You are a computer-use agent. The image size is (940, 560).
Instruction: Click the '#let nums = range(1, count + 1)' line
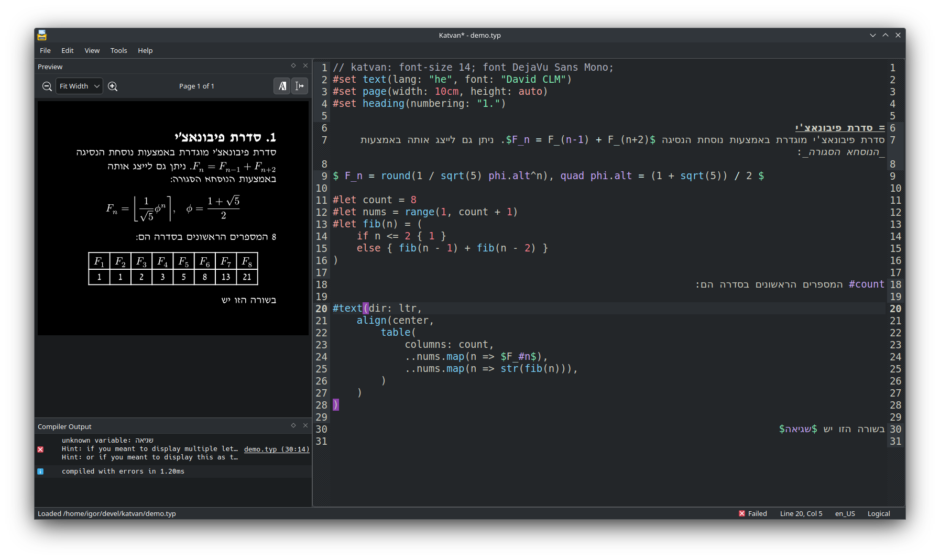[425, 212]
